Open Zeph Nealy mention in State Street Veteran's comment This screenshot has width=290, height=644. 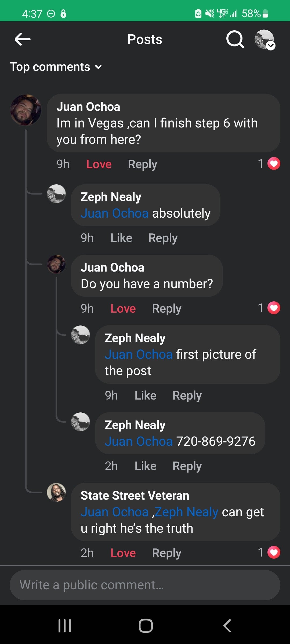186,512
